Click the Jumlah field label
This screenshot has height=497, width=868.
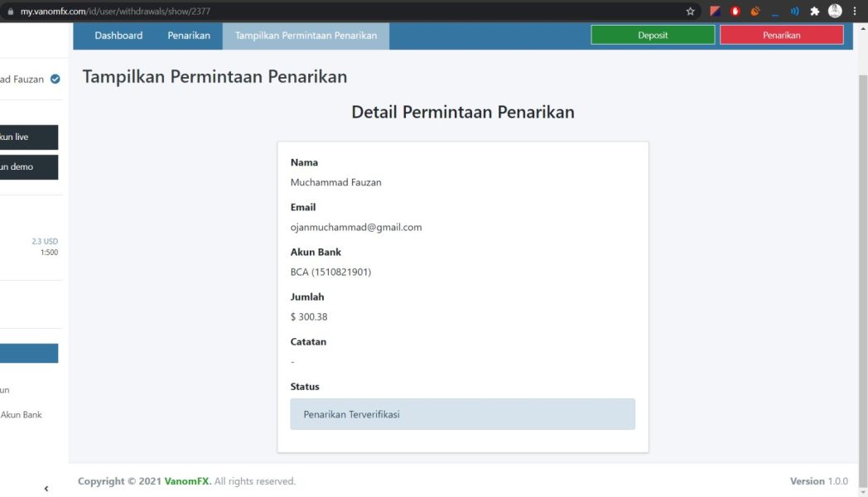(x=306, y=297)
